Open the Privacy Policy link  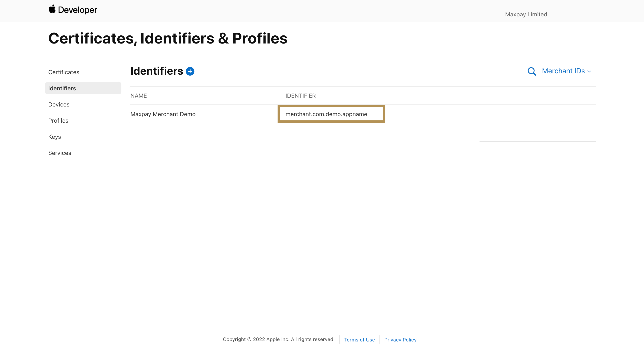tap(400, 340)
